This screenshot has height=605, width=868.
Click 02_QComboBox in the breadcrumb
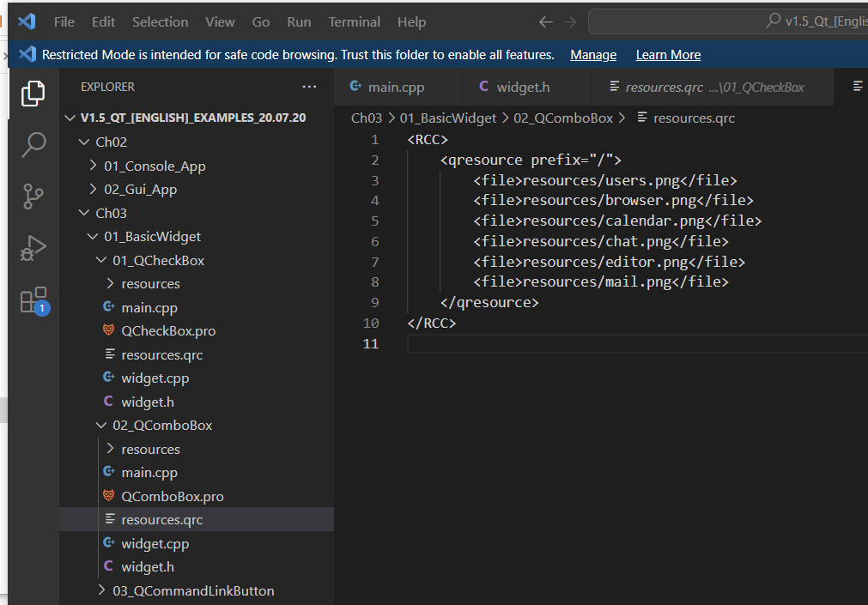point(563,118)
